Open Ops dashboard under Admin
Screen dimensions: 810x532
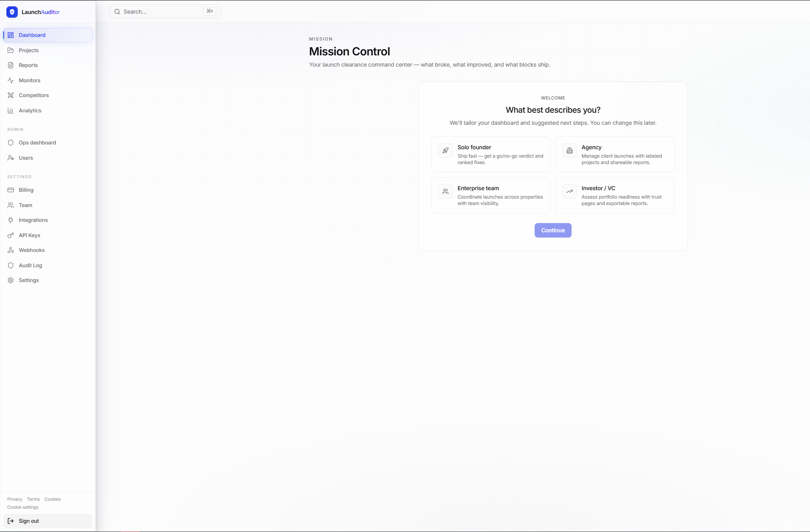(48, 143)
